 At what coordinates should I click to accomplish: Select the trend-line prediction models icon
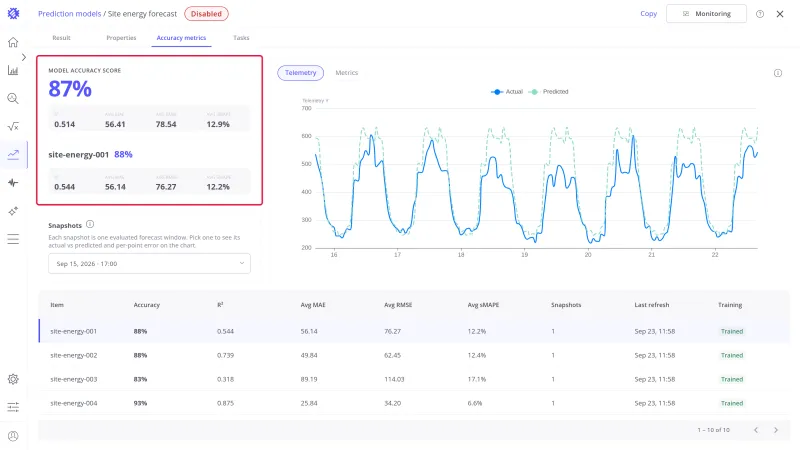click(13, 155)
